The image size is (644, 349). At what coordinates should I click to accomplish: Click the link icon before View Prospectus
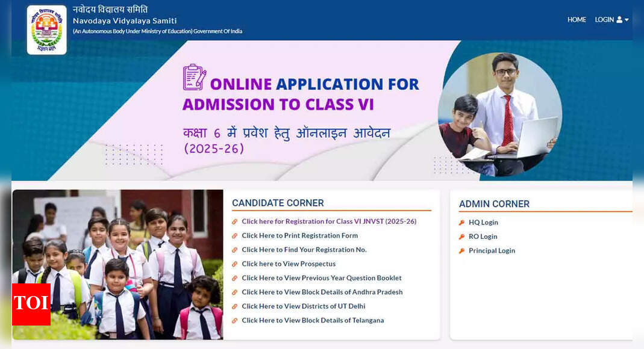235,264
